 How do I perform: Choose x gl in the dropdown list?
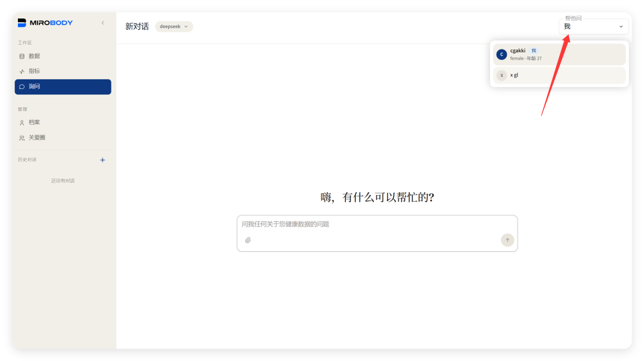559,75
